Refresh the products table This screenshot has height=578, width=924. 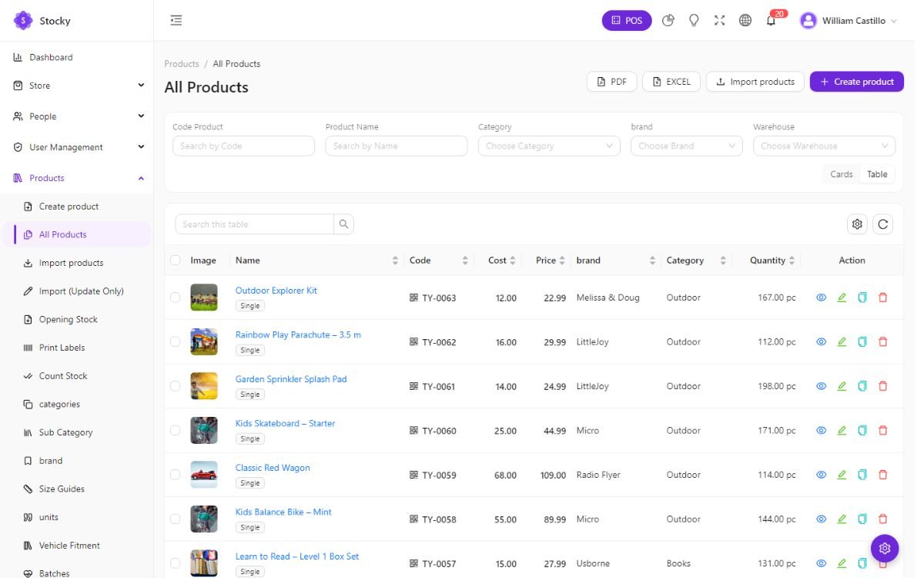click(883, 224)
